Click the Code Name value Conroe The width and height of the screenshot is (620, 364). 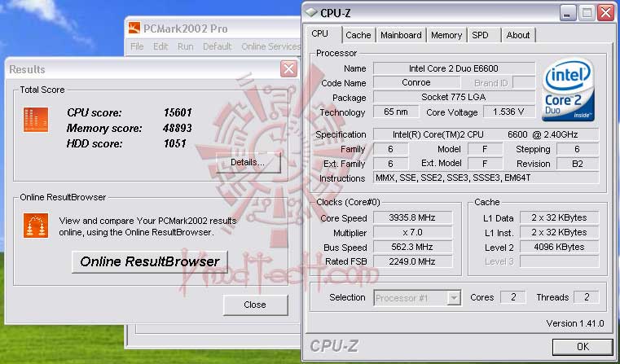pyautogui.click(x=416, y=82)
